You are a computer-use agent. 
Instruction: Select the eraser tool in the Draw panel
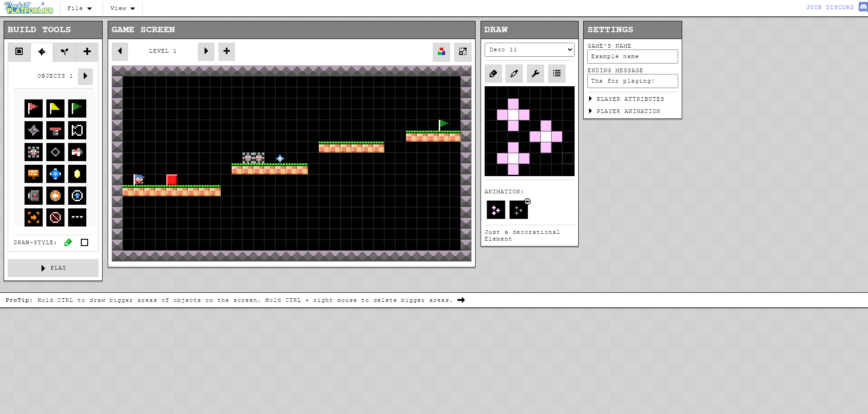(494, 73)
